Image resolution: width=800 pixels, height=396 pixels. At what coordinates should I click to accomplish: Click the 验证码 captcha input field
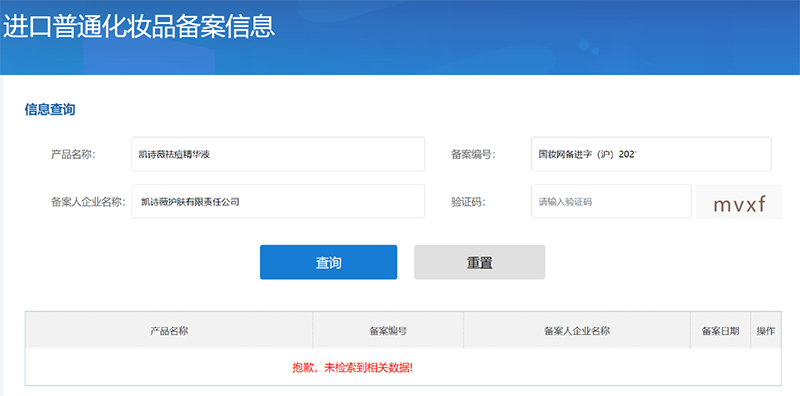611,202
